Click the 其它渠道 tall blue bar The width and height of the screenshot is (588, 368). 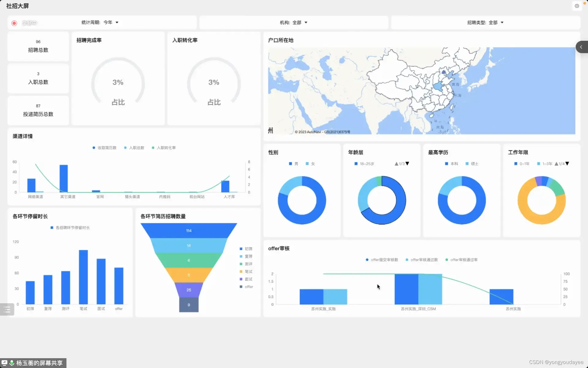pos(64,178)
